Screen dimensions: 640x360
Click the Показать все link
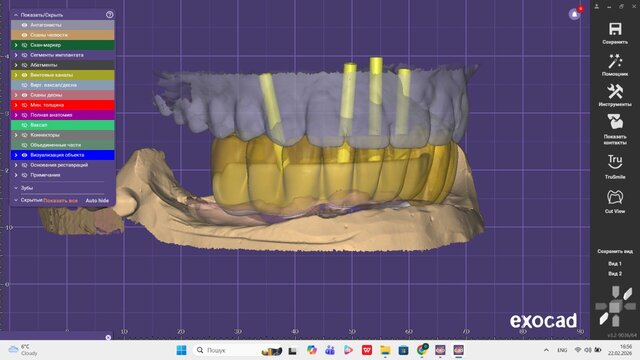click(x=60, y=200)
